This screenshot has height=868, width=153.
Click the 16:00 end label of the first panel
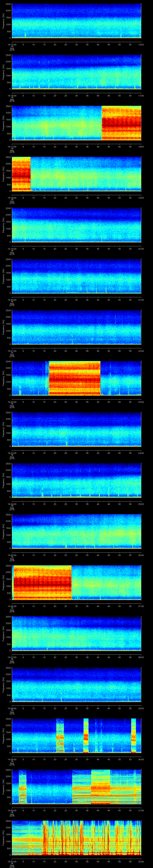pyautogui.click(x=141, y=44)
